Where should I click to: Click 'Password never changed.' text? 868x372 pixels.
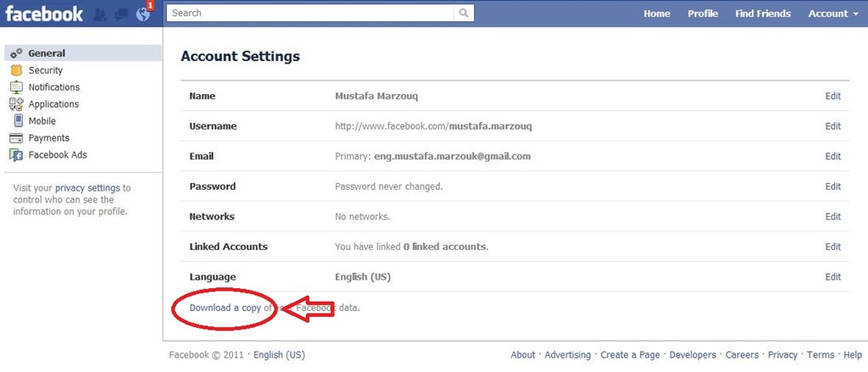click(388, 186)
